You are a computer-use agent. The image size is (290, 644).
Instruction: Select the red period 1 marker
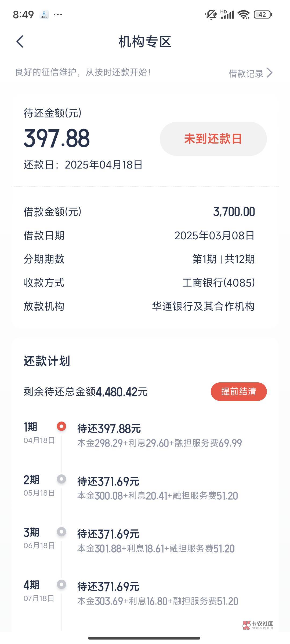(61, 426)
